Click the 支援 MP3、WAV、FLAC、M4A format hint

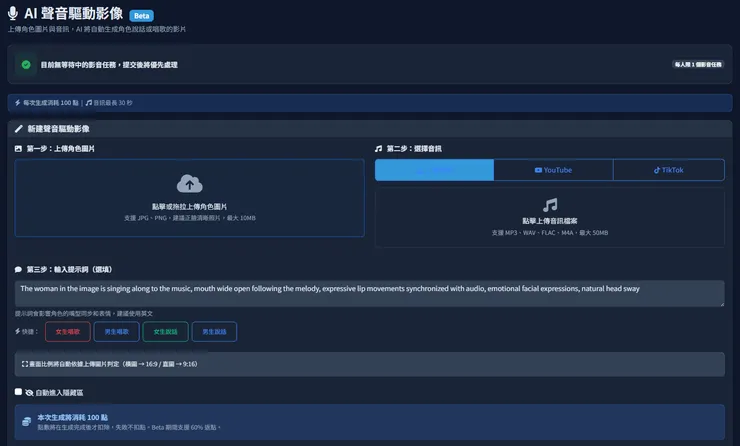550,233
